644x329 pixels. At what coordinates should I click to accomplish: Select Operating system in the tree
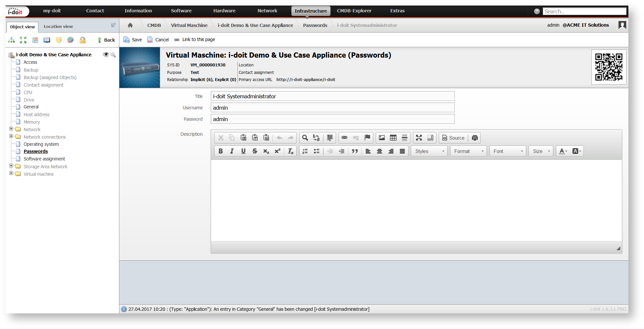click(41, 144)
